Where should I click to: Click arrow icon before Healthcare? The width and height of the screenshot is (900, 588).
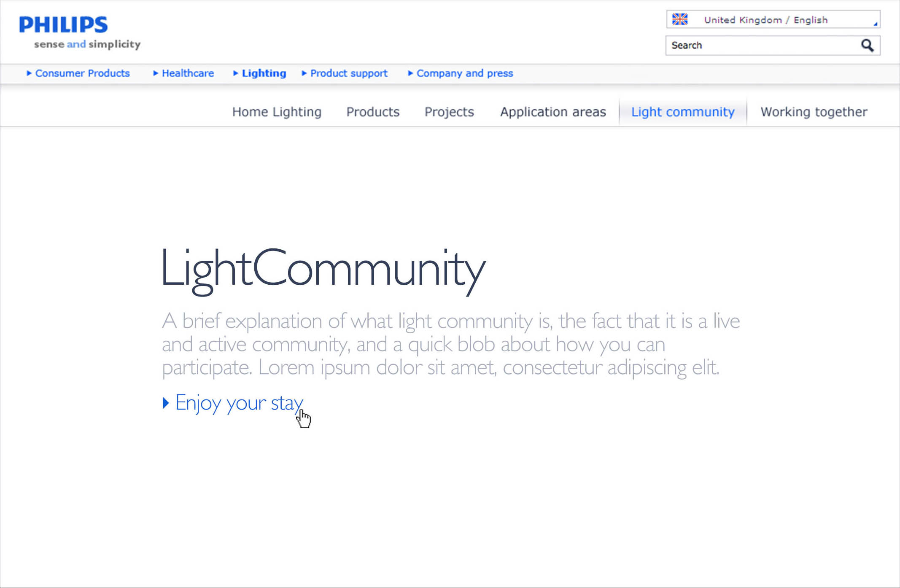155,73
